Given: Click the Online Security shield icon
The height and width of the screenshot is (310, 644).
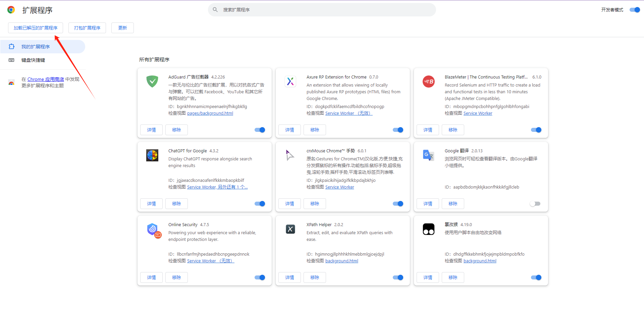Looking at the screenshot, I should click(x=154, y=230).
